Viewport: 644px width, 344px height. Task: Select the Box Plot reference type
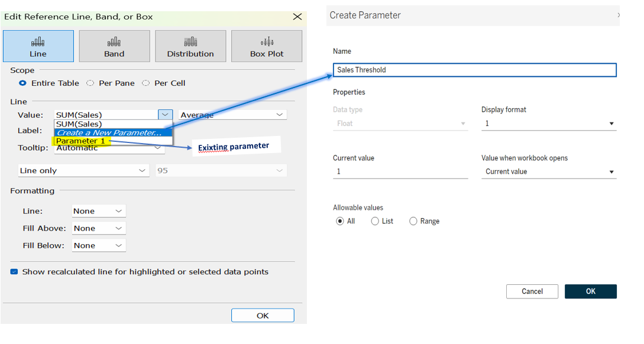[x=265, y=46]
